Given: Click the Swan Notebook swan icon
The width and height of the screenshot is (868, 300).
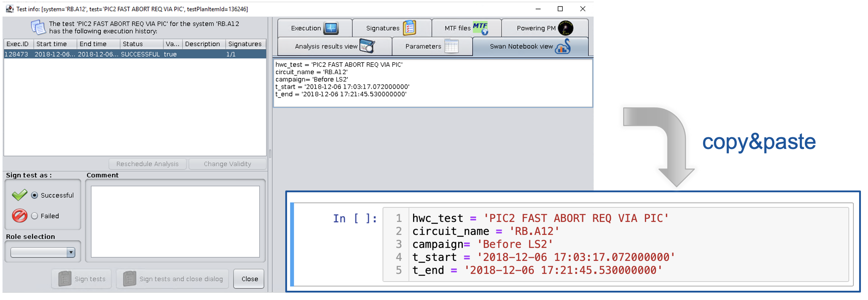Looking at the screenshot, I should point(563,47).
